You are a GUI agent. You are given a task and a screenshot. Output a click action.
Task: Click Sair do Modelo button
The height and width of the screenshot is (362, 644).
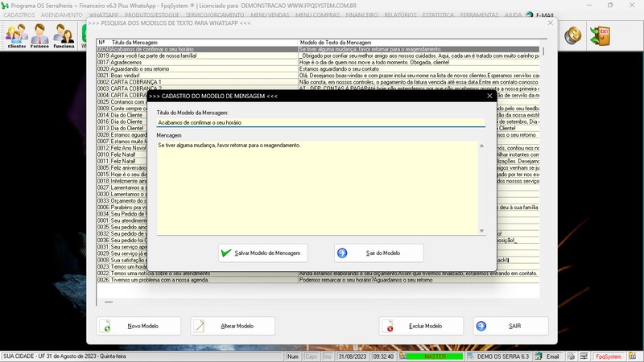click(x=378, y=253)
